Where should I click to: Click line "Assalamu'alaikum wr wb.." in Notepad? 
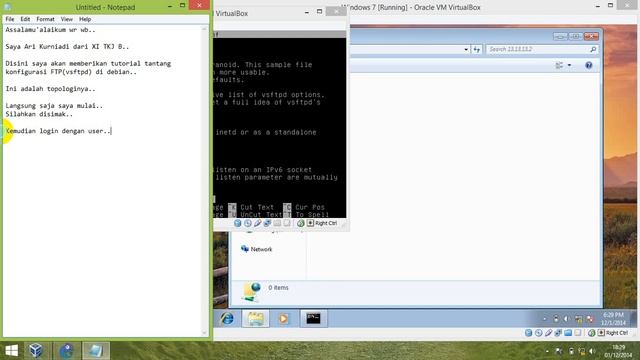coord(50,30)
